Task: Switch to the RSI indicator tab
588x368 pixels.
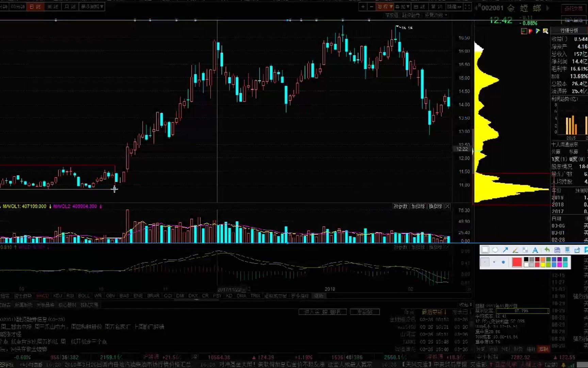Action: [70, 296]
